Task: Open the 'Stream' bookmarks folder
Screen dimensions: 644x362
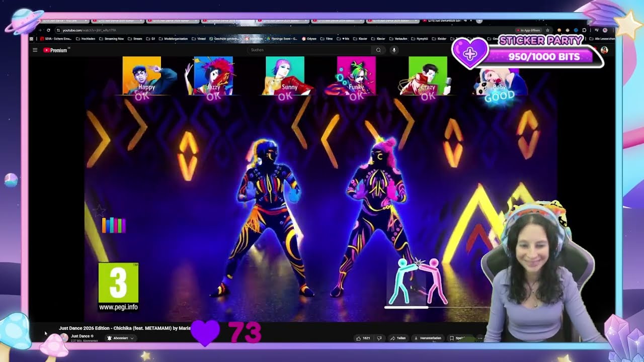Action: (x=135, y=39)
